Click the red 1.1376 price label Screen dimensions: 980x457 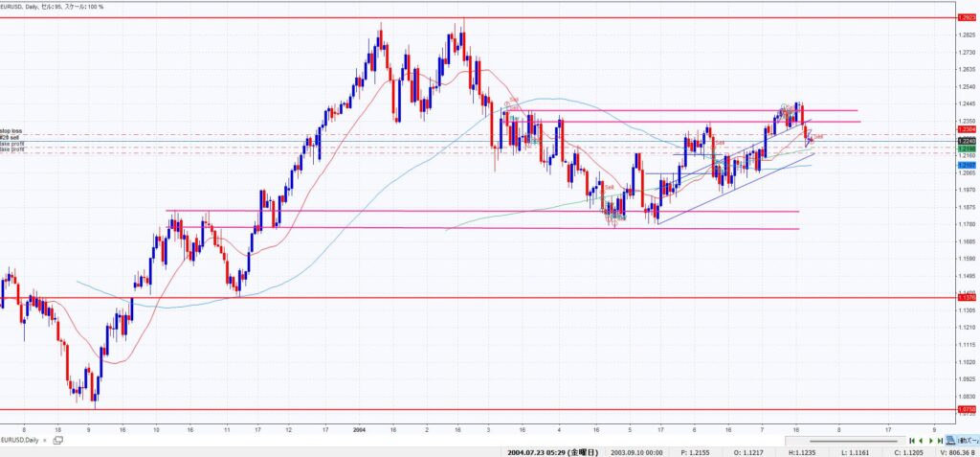click(966, 297)
